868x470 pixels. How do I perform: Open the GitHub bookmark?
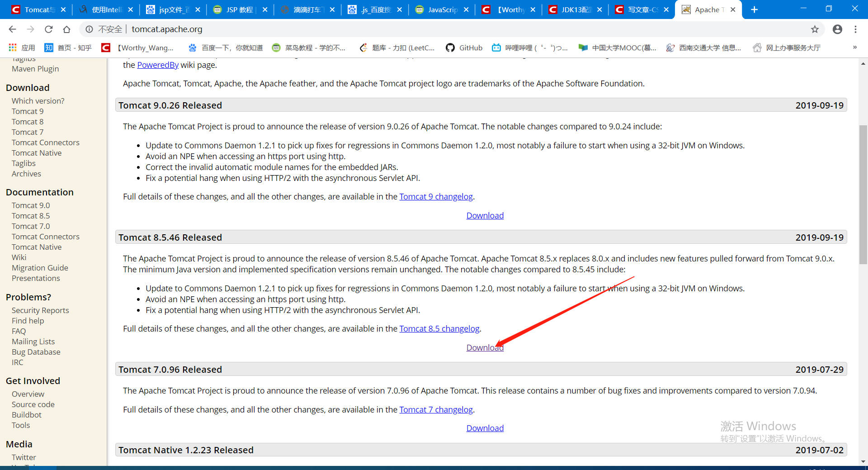[x=464, y=47]
